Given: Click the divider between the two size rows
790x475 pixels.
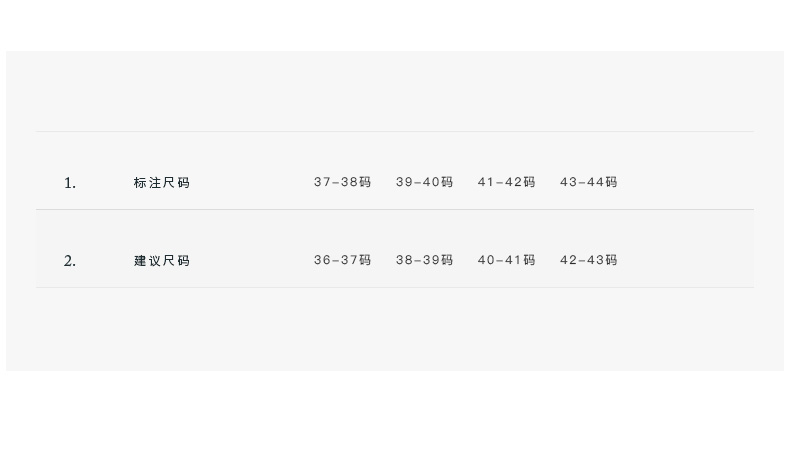Looking at the screenshot, I should click(x=395, y=209).
